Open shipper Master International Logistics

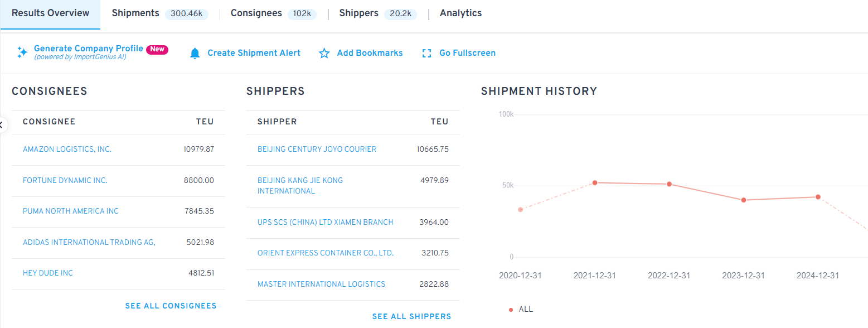coord(321,284)
